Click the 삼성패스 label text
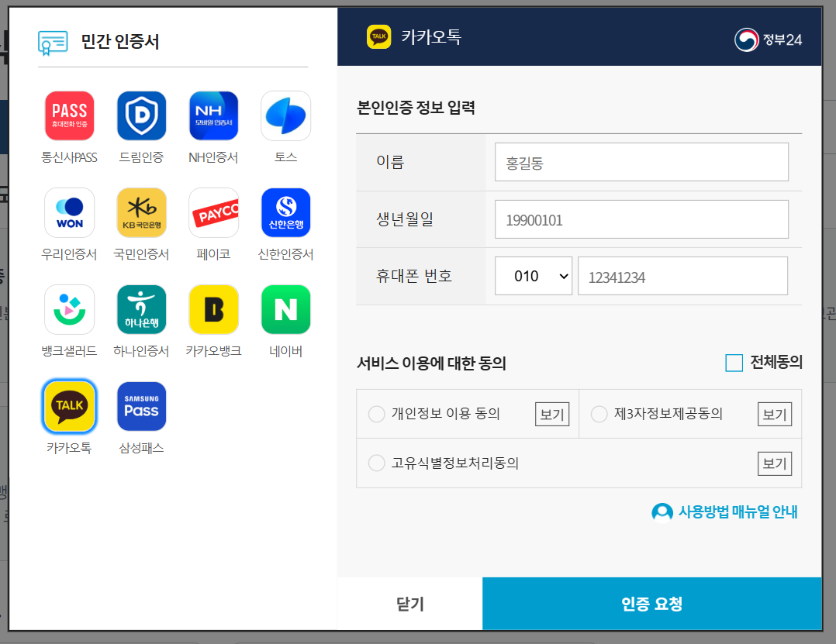 pos(141,448)
